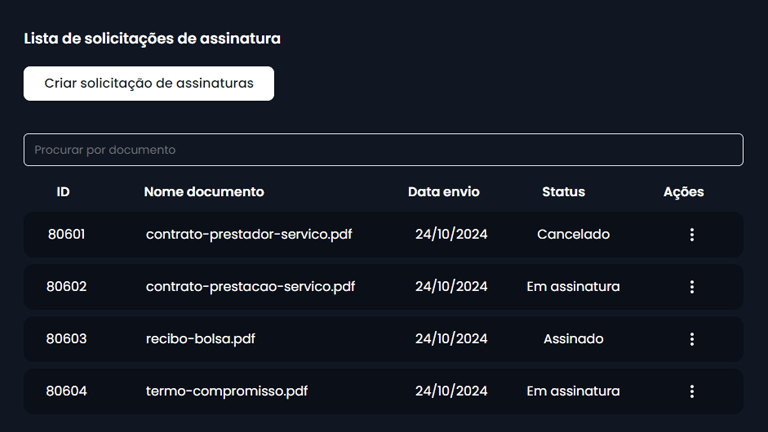
Task: Click Criar solicitação de assinaturas button
Action: [x=149, y=83]
